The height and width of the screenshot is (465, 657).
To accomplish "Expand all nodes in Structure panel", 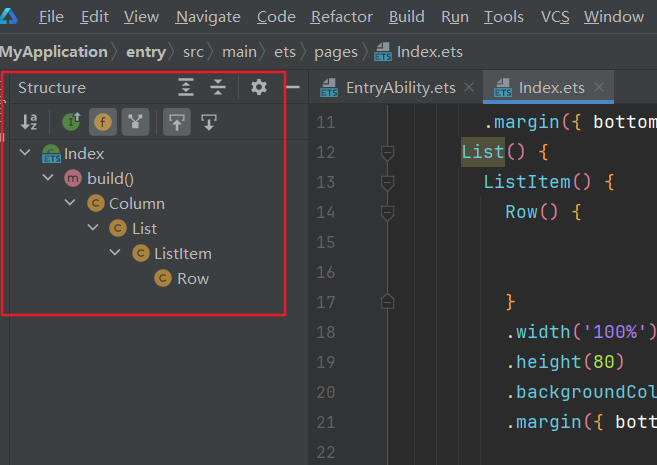I will [x=186, y=87].
